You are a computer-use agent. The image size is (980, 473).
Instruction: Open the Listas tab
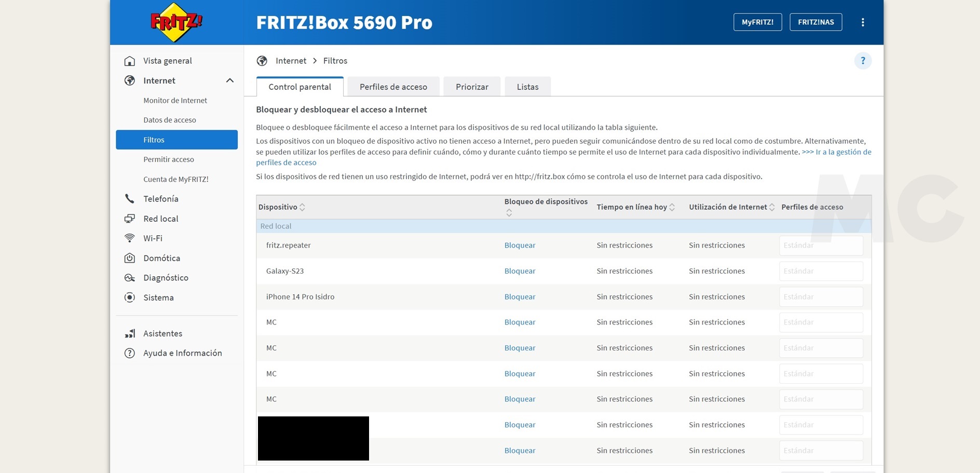tap(527, 87)
